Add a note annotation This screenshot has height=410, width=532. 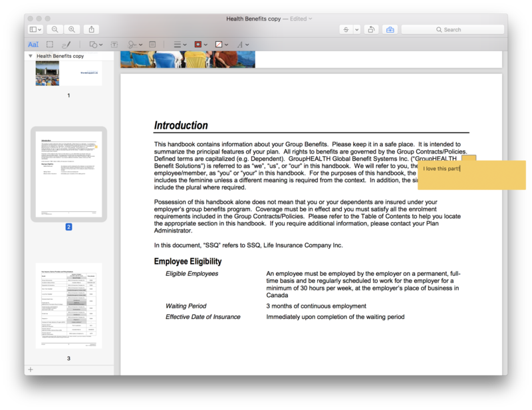tap(152, 45)
